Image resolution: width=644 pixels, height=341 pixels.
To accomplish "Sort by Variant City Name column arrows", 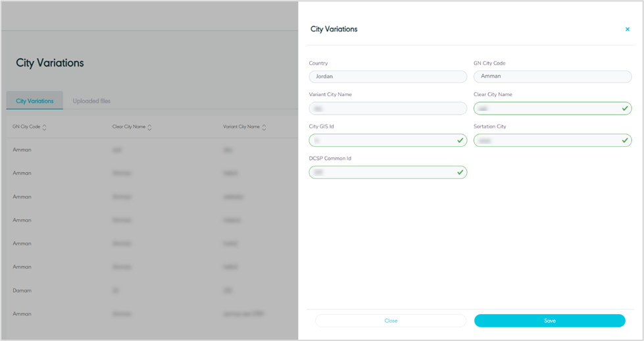I will pos(264,127).
